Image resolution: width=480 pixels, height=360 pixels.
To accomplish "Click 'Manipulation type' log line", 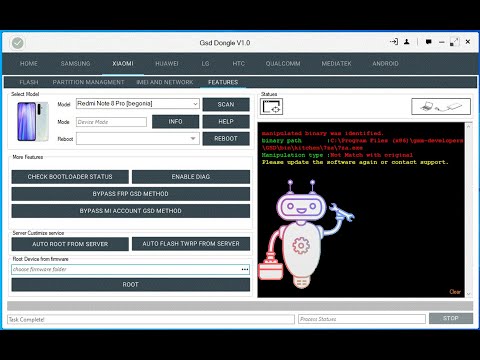I will click(337, 155).
